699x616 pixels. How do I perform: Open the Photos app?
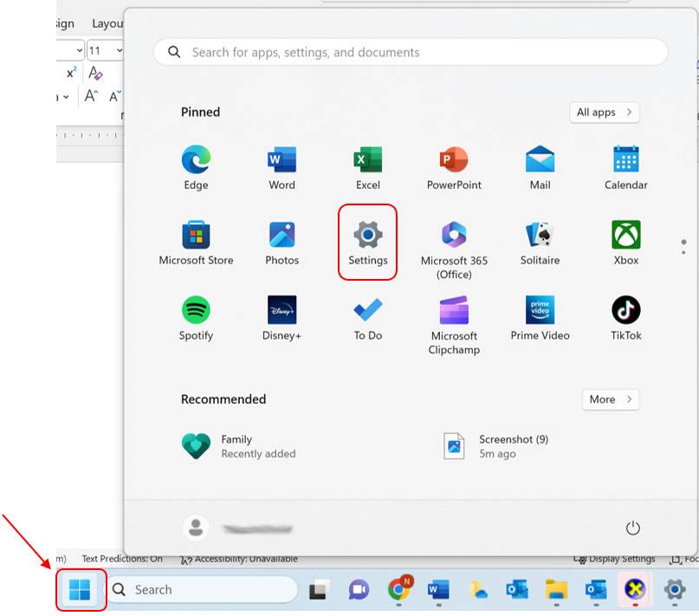pyautogui.click(x=282, y=243)
